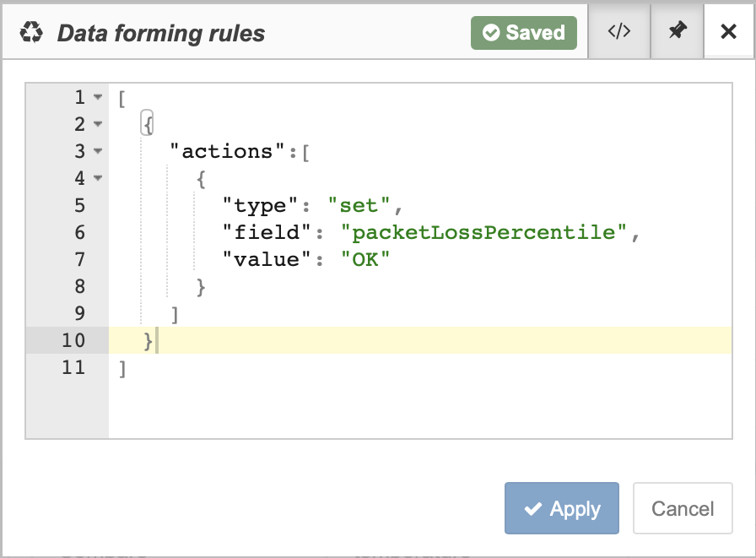Cancel the rule changes
Viewport: 756px width, 558px height.
tap(683, 508)
